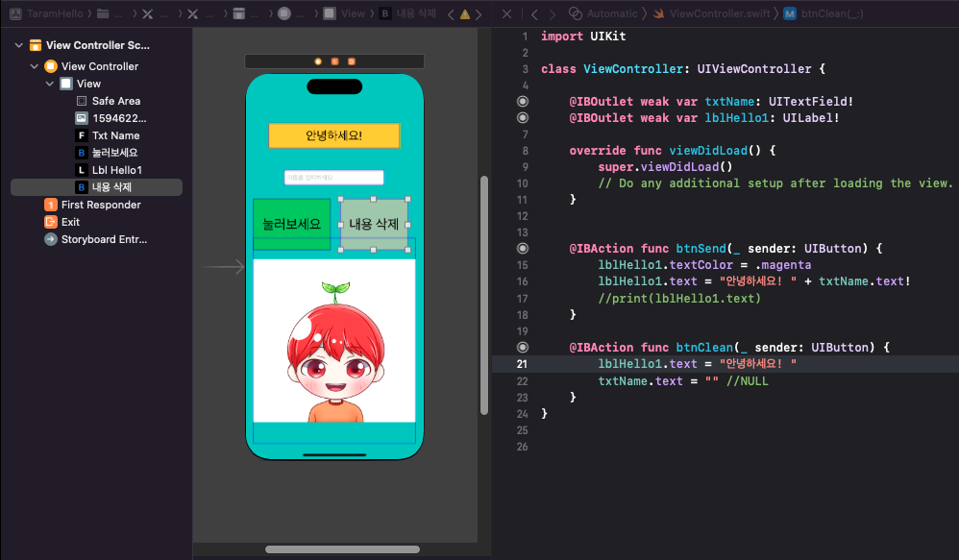Click the class ViewController declaration line
Screen dimensions: 959x560
coord(682,69)
